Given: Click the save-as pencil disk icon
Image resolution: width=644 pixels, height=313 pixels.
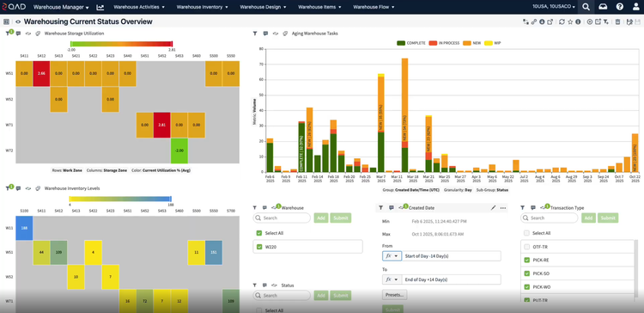Looking at the screenshot, I should [x=629, y=21].
